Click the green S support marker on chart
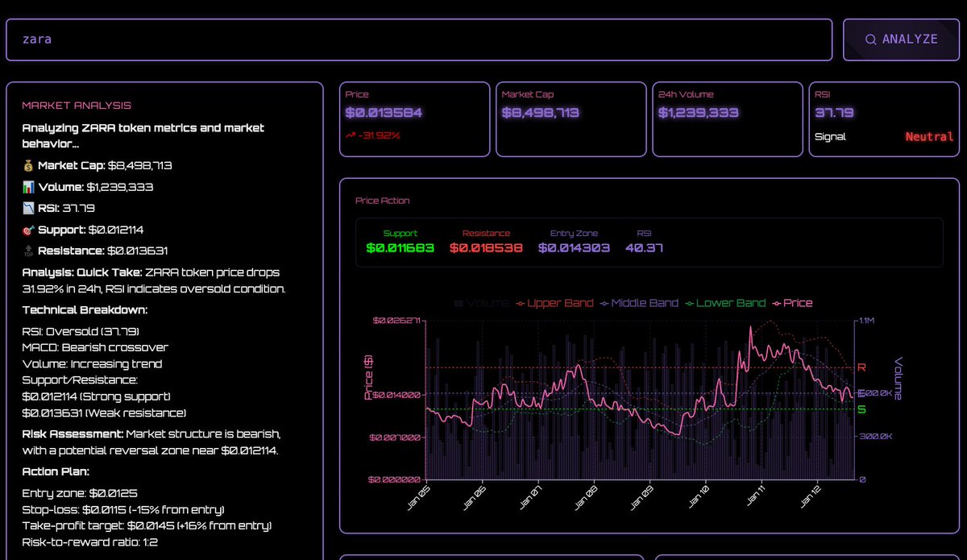 click(x=861, y=409)
